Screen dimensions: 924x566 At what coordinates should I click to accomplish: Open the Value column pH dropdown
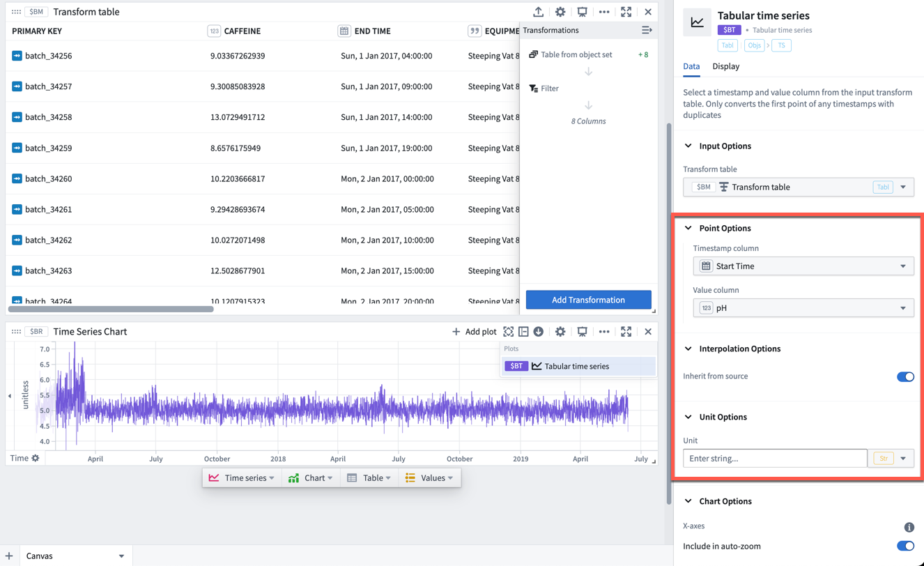[x=803, y=308]
